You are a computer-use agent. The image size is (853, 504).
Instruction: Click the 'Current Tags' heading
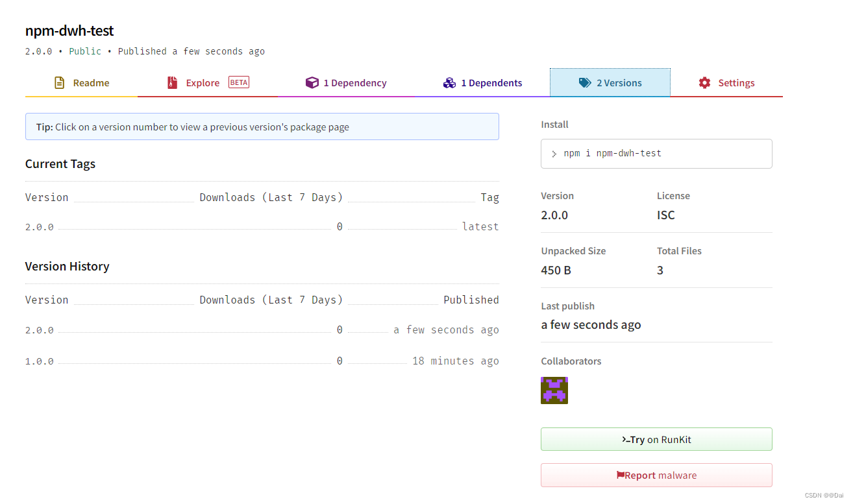[x=60, y=164]
